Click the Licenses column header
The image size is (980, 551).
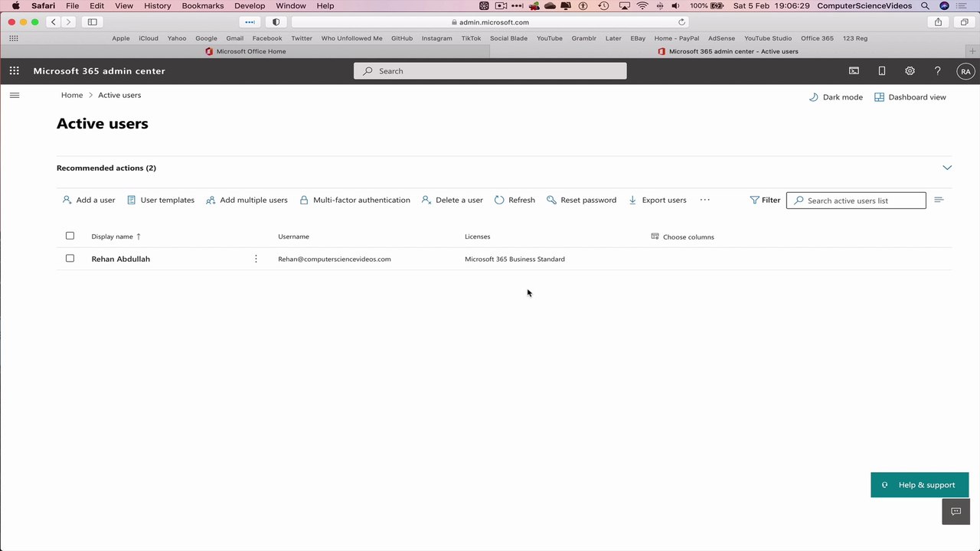(477, 237)
